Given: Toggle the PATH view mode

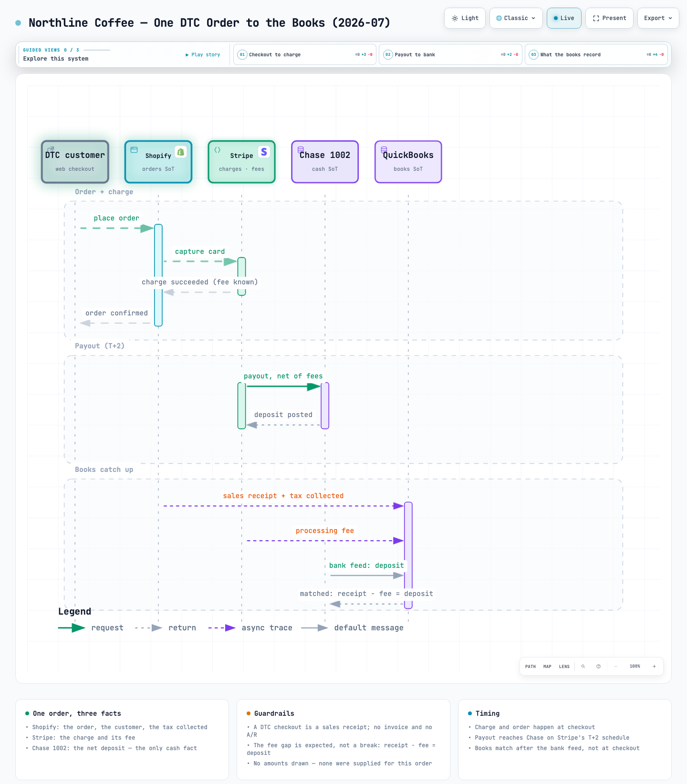Looking at the screenshot, I should click(531, 667).
